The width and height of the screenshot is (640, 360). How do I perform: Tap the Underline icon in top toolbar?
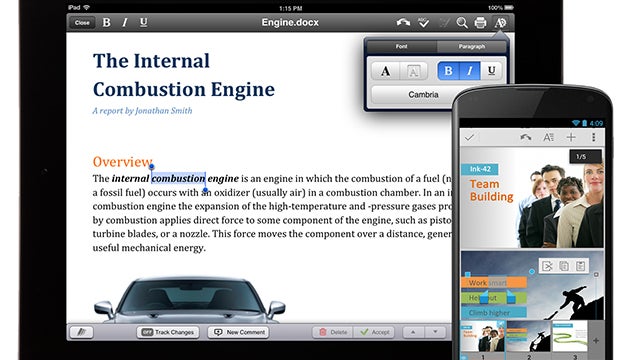coord(143,22)
